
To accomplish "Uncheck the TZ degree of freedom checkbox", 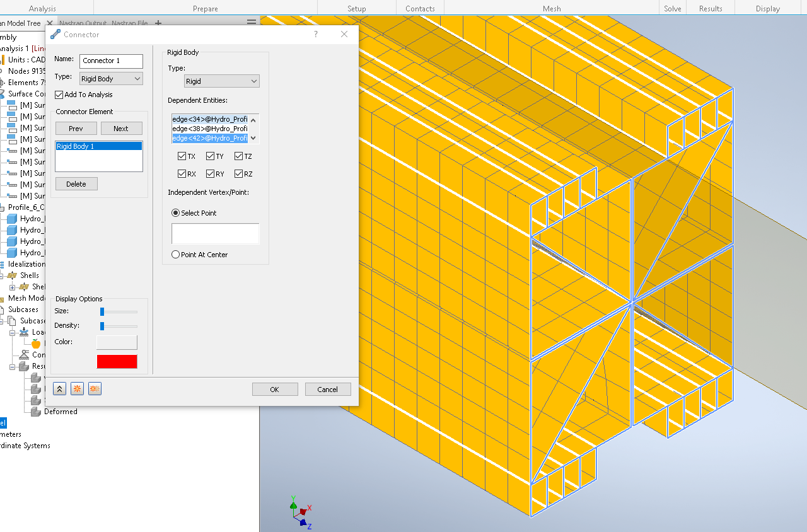I will click(238, 156).
